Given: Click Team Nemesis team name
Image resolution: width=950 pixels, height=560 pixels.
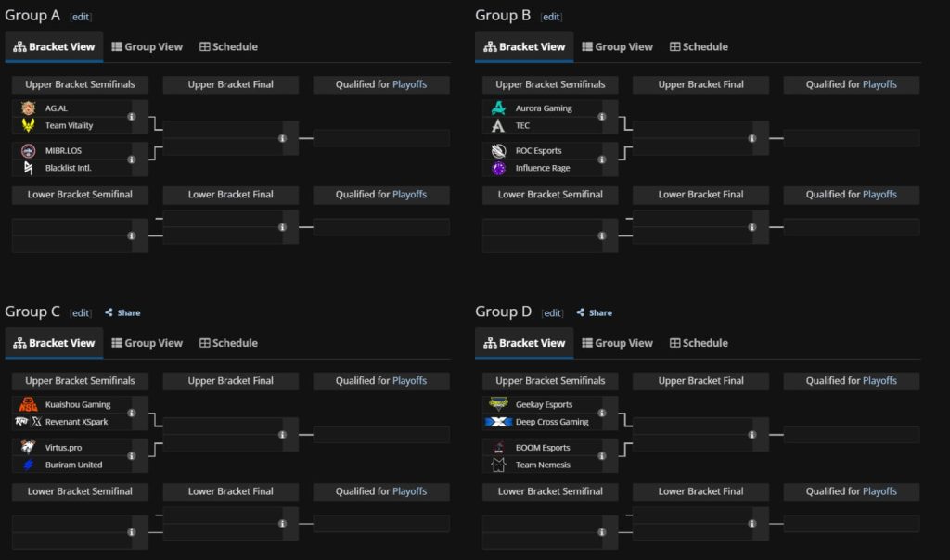Looking at the screenshot, I should [x=543, y=465].
